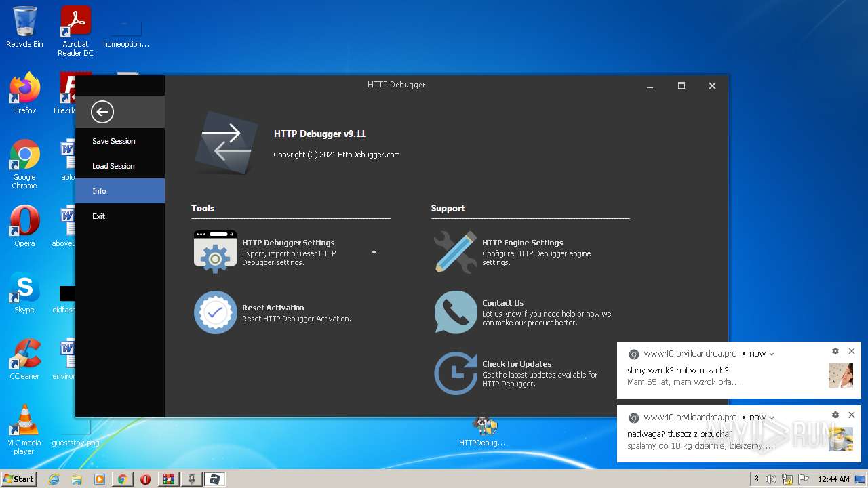Viewport: 868px width, 488px height.
Task: Expand the HTTP Debugger Settings dropdown arrow
Action: pos(374,252)
